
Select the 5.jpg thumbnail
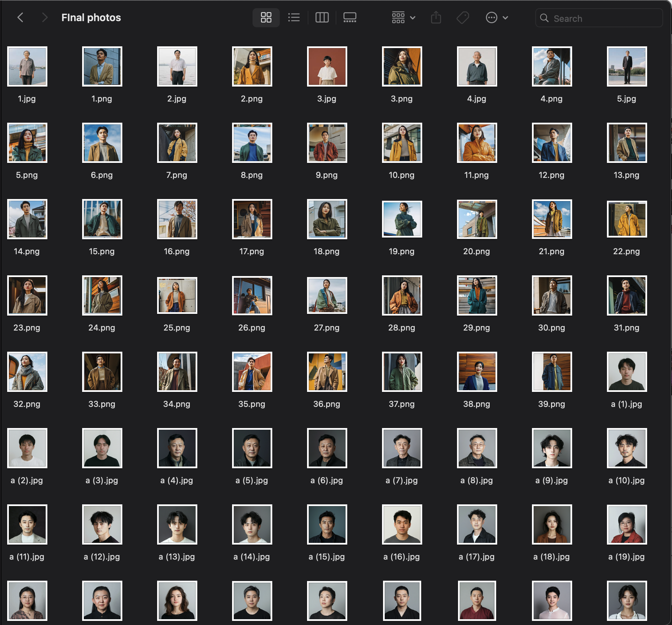[627, 66]
